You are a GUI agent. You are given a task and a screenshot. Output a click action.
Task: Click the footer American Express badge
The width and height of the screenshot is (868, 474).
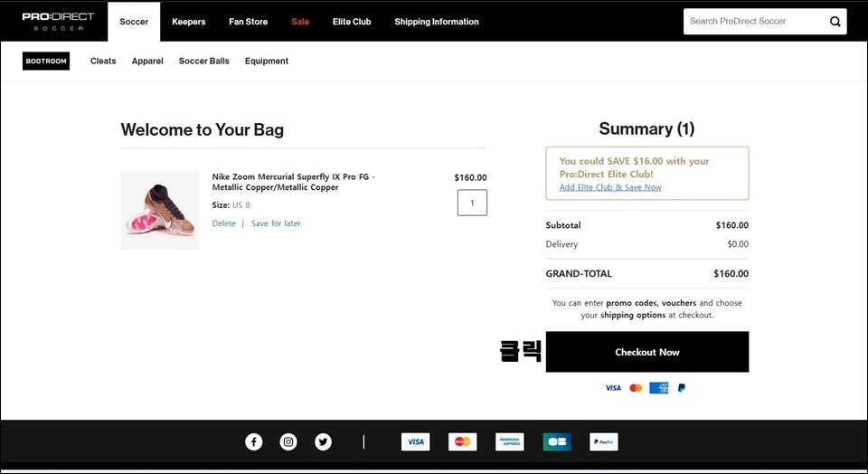(x=509, y=441)
